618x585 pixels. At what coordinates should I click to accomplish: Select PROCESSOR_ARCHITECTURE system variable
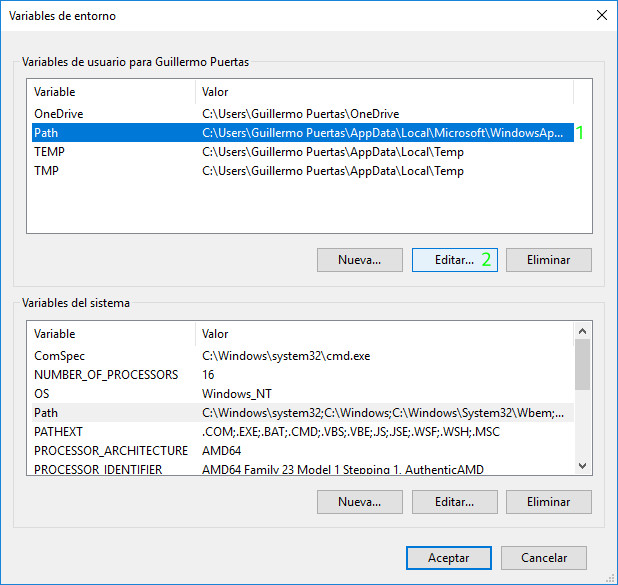[110, 451]
